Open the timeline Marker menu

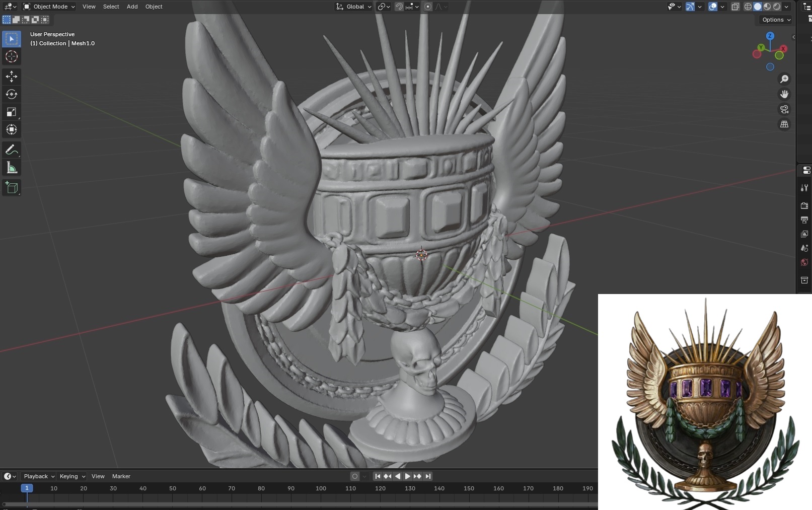[121, 476]
